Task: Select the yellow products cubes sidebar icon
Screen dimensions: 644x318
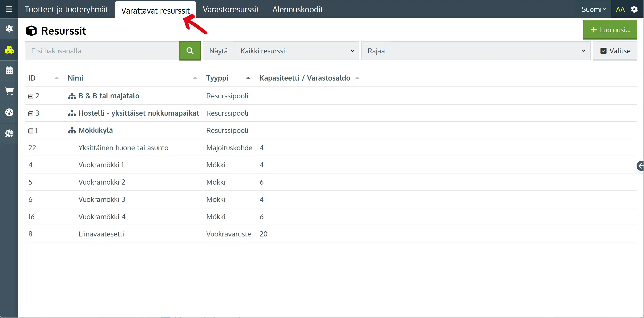Action: [x=9, y=50]
